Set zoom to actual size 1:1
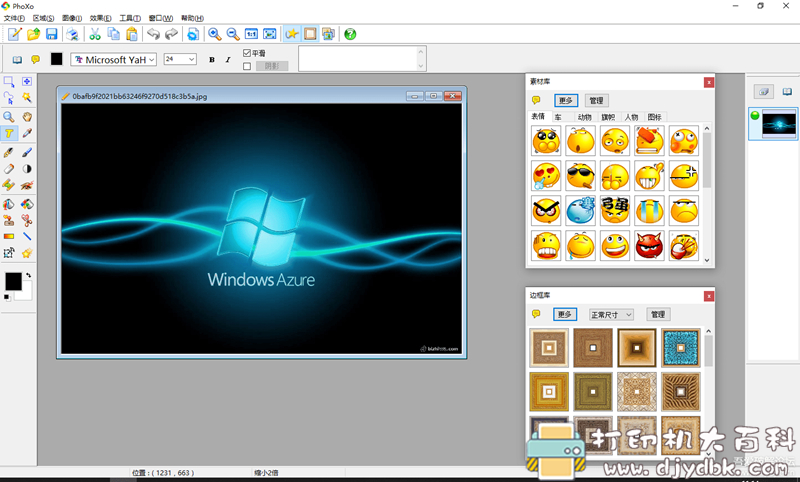800x482 pixels. [x=251, y=34]
